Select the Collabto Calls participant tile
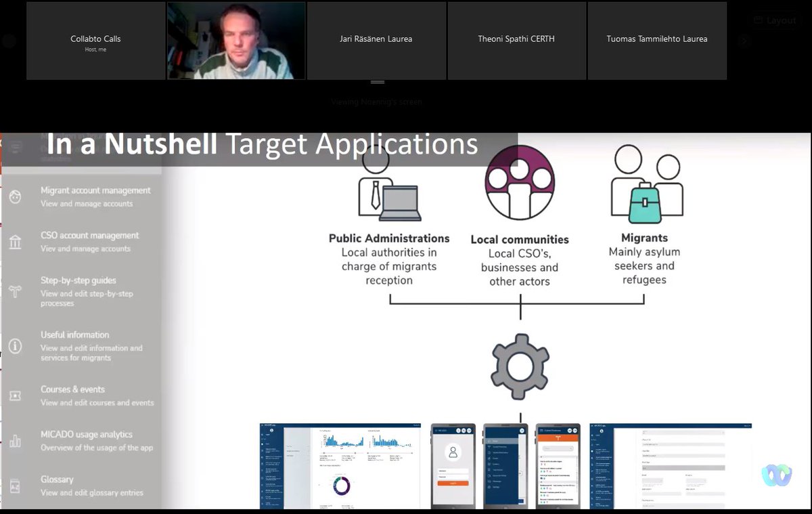The height and width of the screenshot is (514, 812). tap(96, 41)
